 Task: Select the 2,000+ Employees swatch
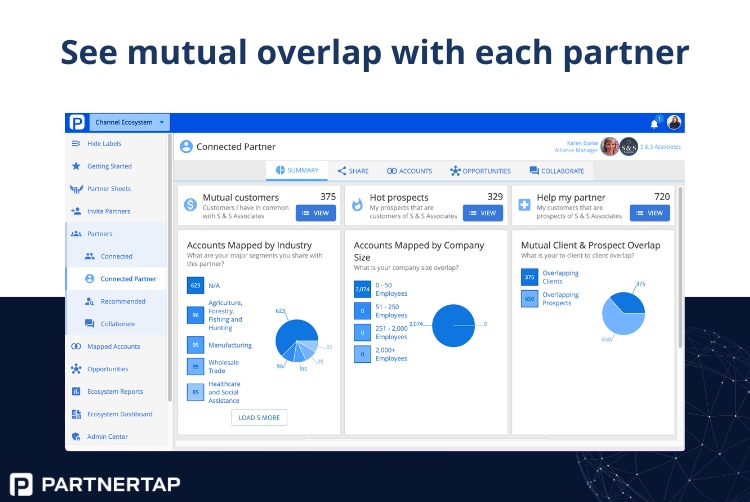pyautogui.click(x=362, y=354)
